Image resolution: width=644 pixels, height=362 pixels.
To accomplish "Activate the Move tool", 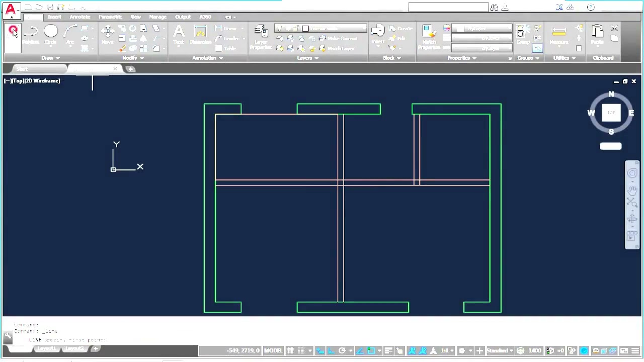I will tap(107, 34).
